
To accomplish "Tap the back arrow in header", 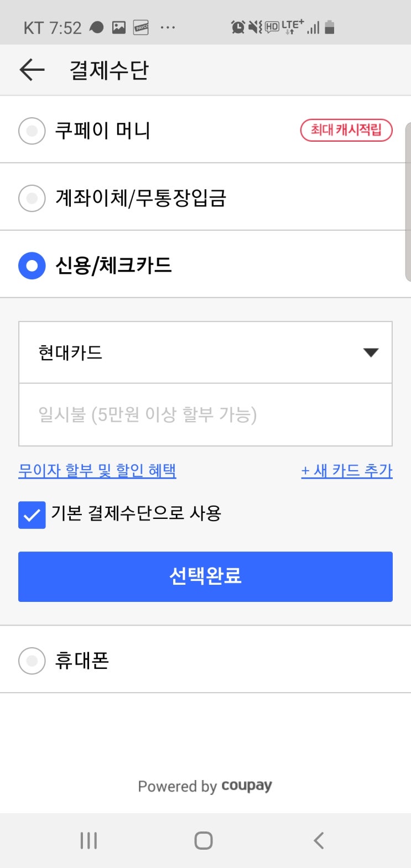I will [32, 70].
